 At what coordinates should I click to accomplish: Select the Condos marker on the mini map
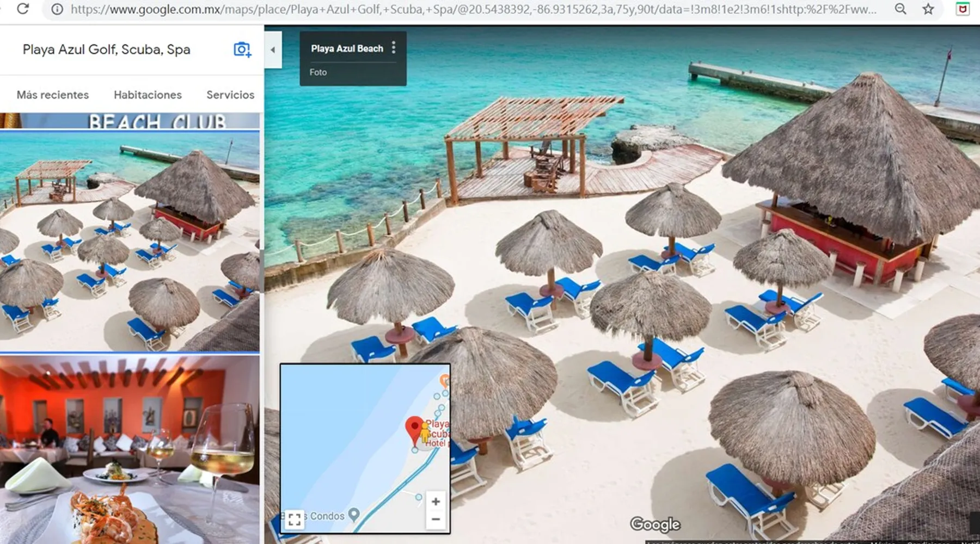click(354, 514)
